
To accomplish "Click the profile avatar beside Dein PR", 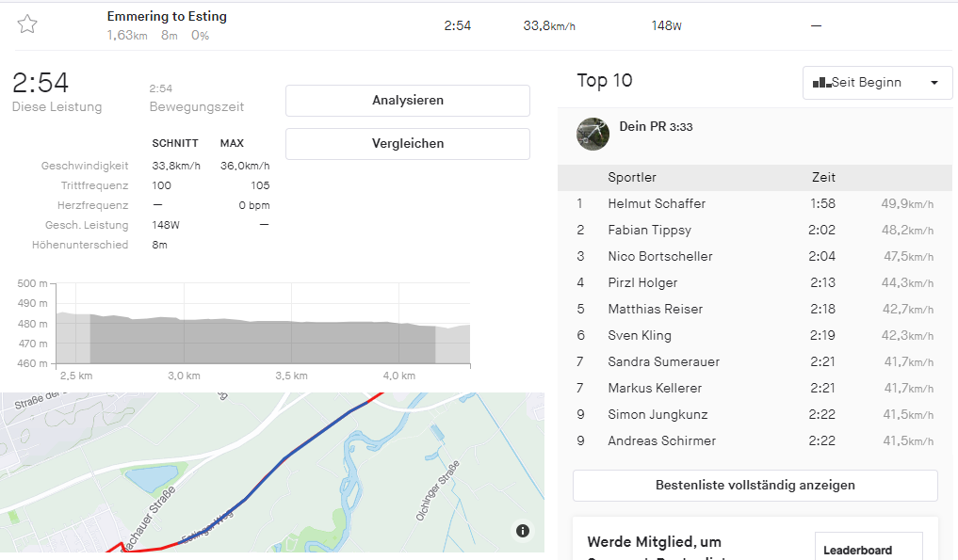I will pyautogui.click(x=593, y=134).
